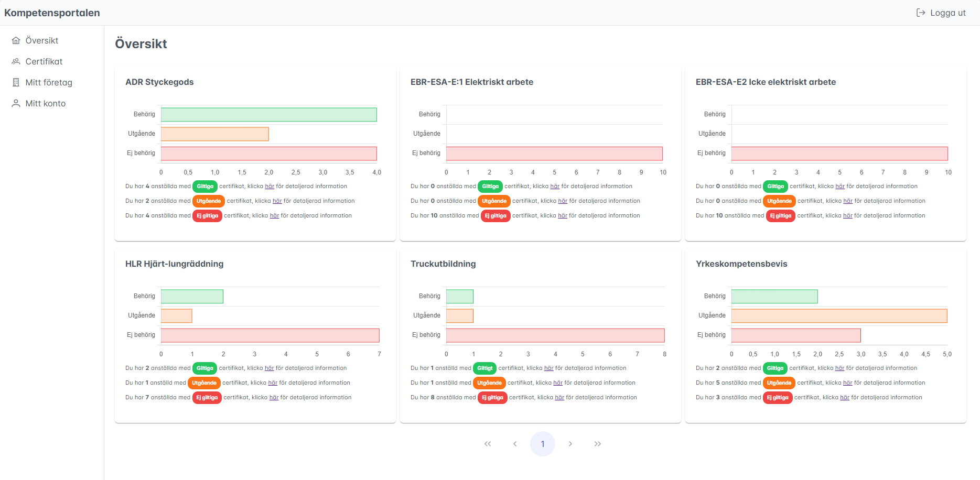Select page 1 in pagination

[x=543, y=444]
